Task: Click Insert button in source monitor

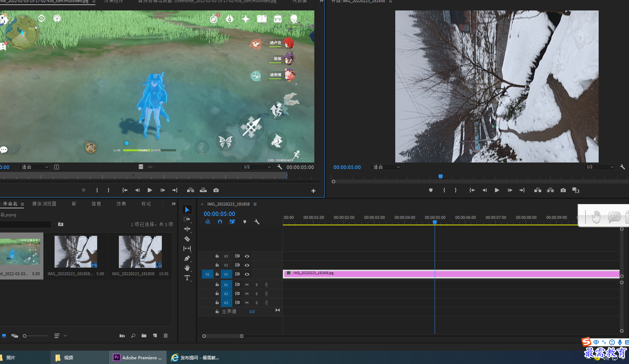Action: (x=190, y=190)
